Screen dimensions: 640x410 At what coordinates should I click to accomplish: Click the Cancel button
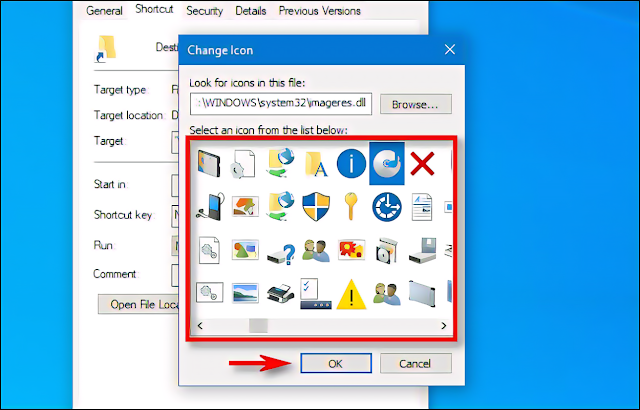click(x=416, y=363)
